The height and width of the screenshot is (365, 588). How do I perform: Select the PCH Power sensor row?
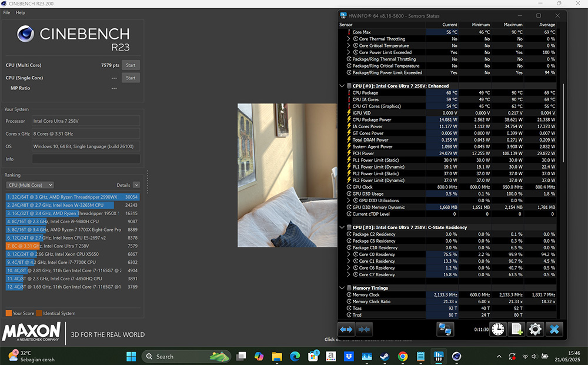tap(447, 153)
